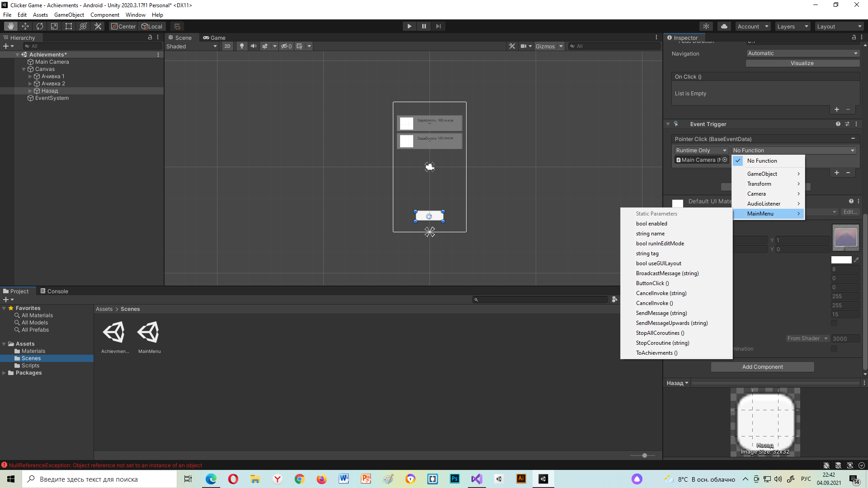Use the color eyedropper icon
This screenshot has width=868, height=488.
click(856, 260)
